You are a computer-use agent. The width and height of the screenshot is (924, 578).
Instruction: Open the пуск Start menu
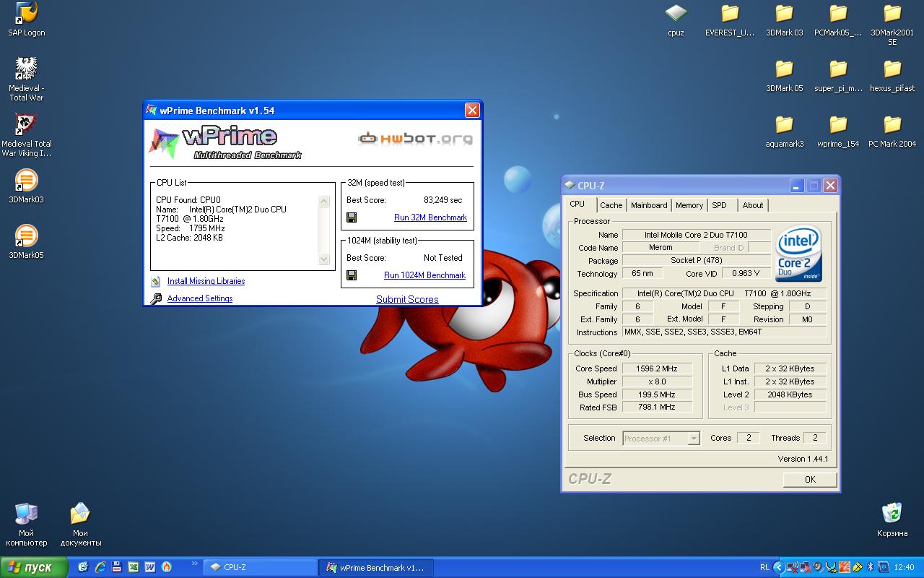34,567
